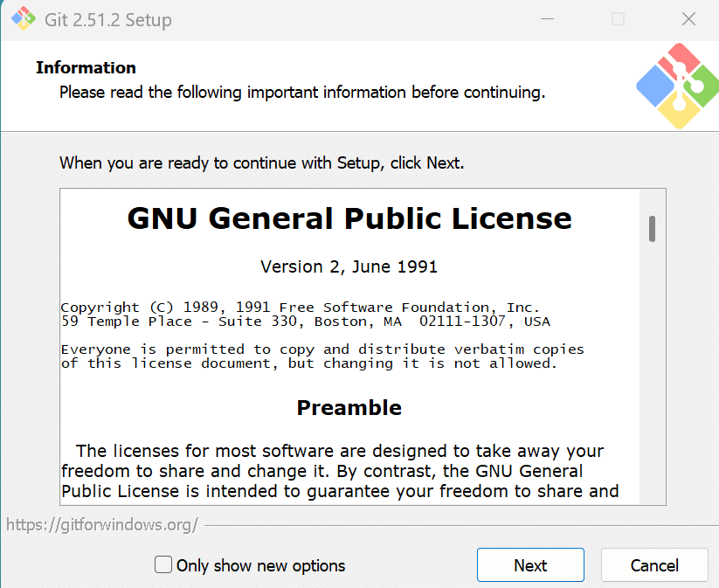
Task: Click the bold Information heading
Action: pos(86,67)
